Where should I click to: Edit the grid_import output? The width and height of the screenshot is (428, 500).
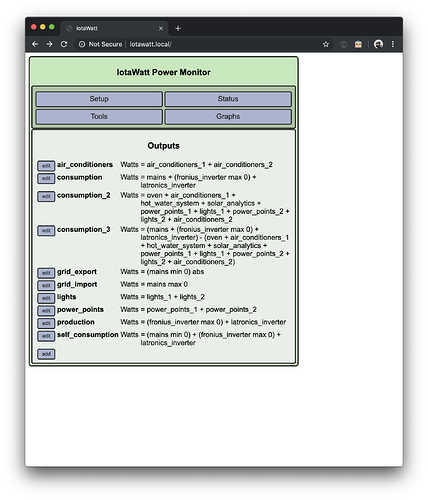point(46,286)
